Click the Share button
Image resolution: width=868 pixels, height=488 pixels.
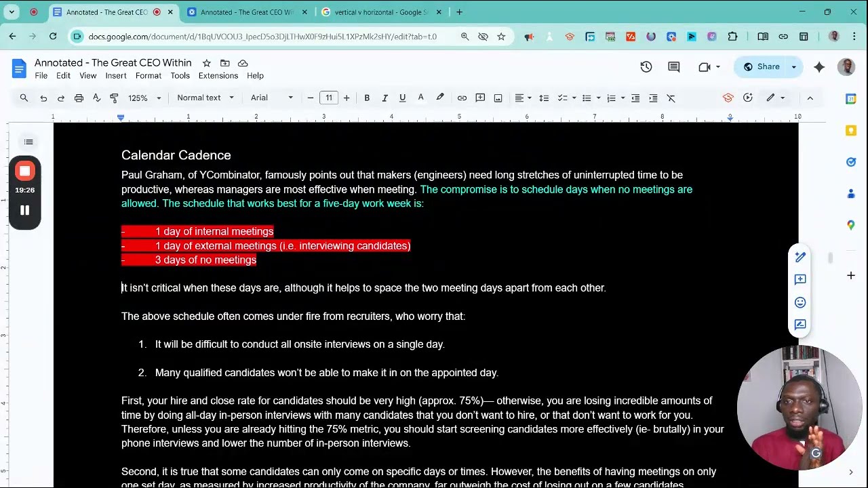pyautogui.click(x=762, y=66)
